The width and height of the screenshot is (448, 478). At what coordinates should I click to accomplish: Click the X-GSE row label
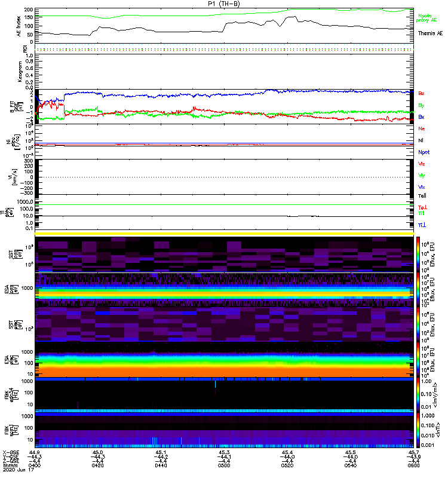11,452
